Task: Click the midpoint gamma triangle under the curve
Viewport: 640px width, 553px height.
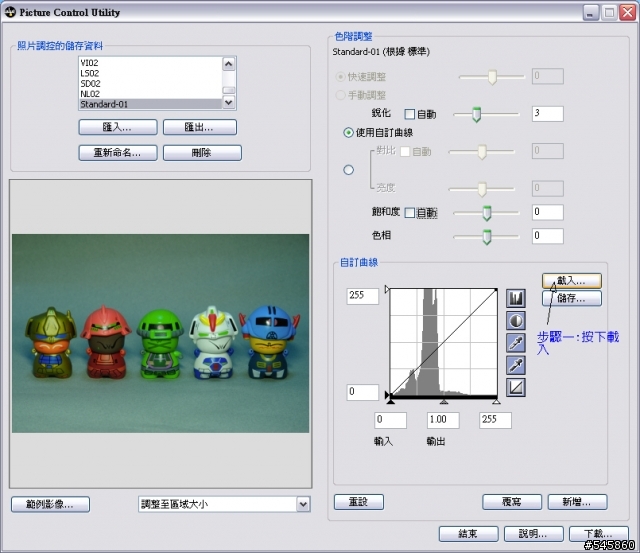Action: point(444,402)
